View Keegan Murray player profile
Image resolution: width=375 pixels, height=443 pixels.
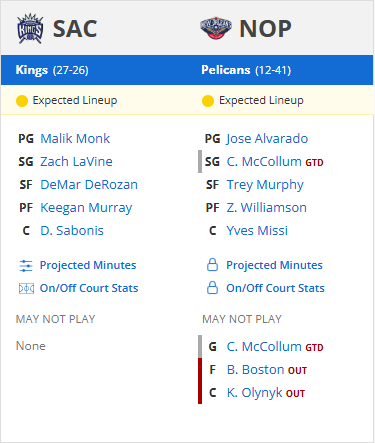tap(86, 208)
